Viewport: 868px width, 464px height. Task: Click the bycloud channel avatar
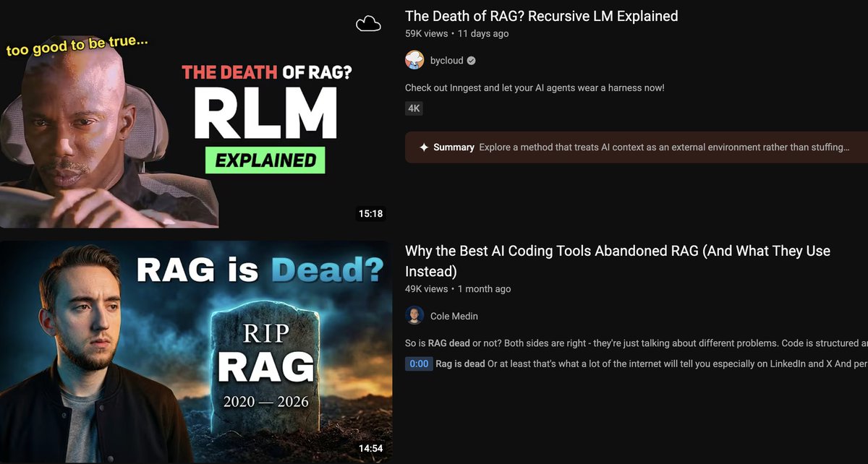coord(414,60)
